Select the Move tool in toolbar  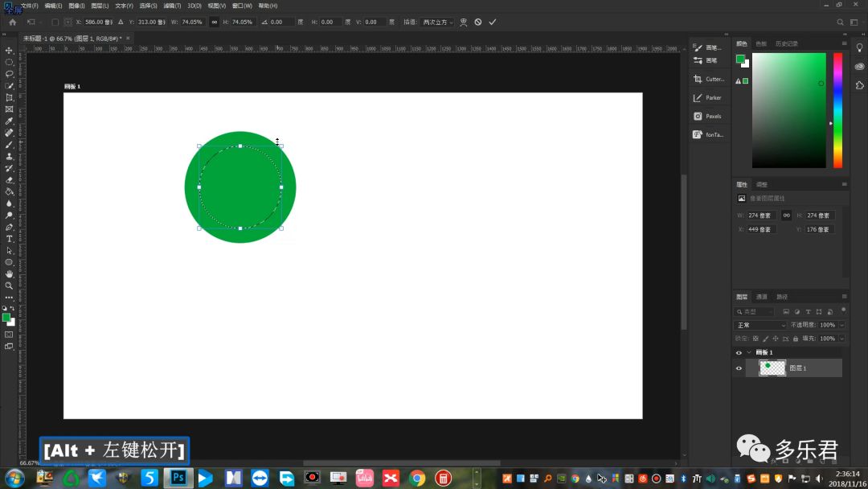pos(10,51)
